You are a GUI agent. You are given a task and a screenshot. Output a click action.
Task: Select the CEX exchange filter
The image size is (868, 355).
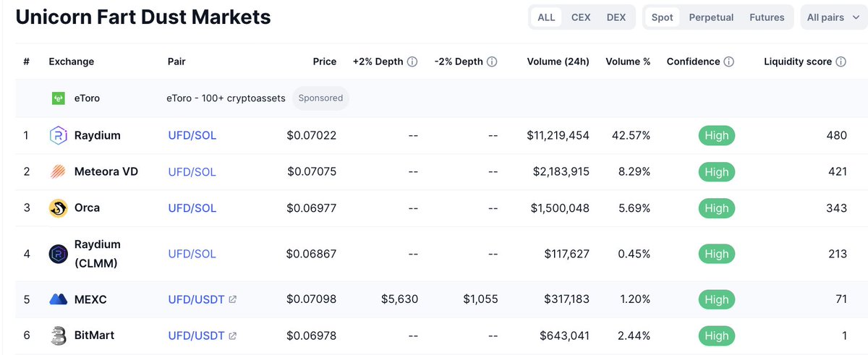[581, 17]
